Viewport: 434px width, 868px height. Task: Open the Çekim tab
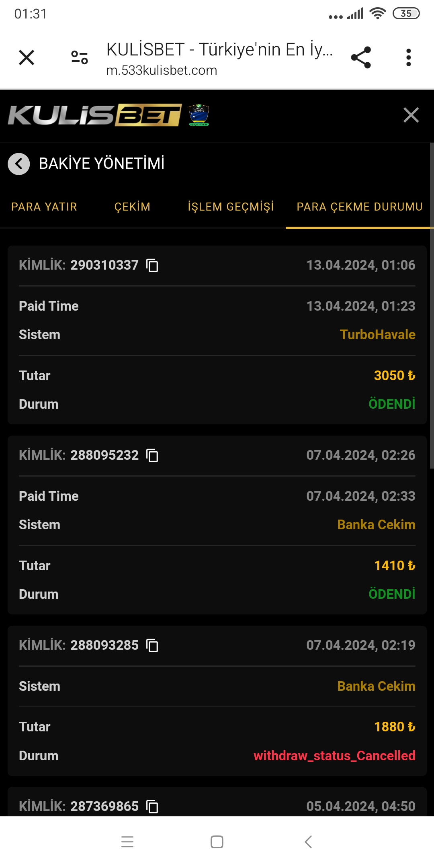(132, 207)
